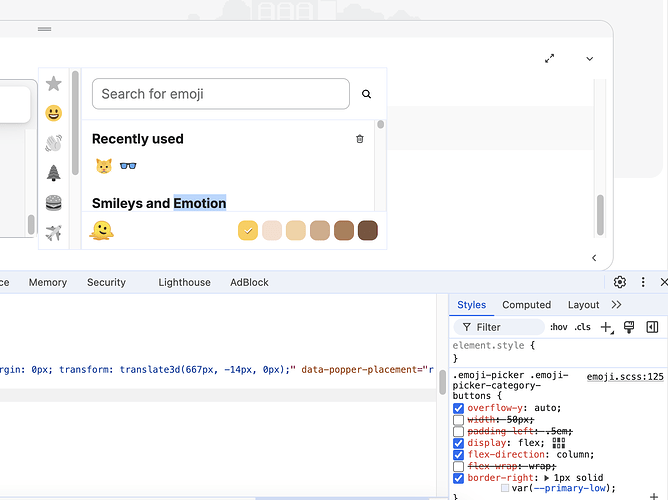Toggle computed styles sidebar icon
Screen dimensions: 668x500
point(652,327)
